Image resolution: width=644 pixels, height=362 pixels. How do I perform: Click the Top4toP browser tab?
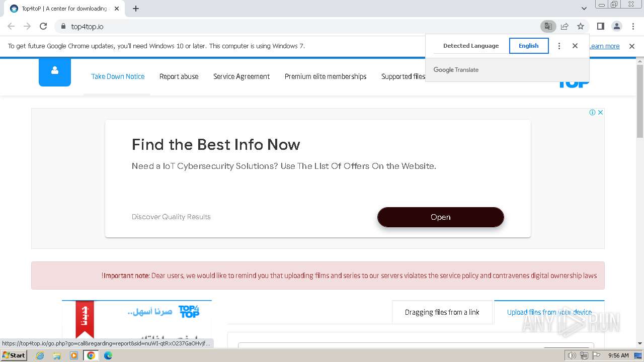click(x=64, y=9)
